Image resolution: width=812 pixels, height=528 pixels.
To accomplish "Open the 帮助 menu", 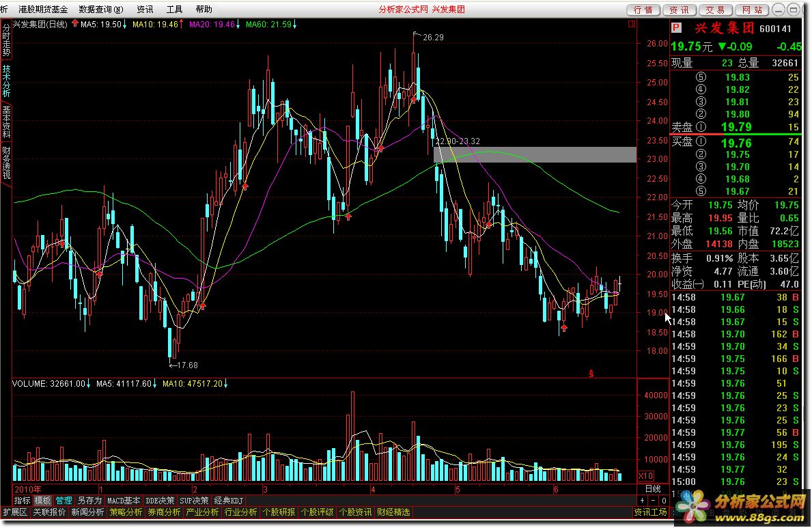I will (204, 10).
